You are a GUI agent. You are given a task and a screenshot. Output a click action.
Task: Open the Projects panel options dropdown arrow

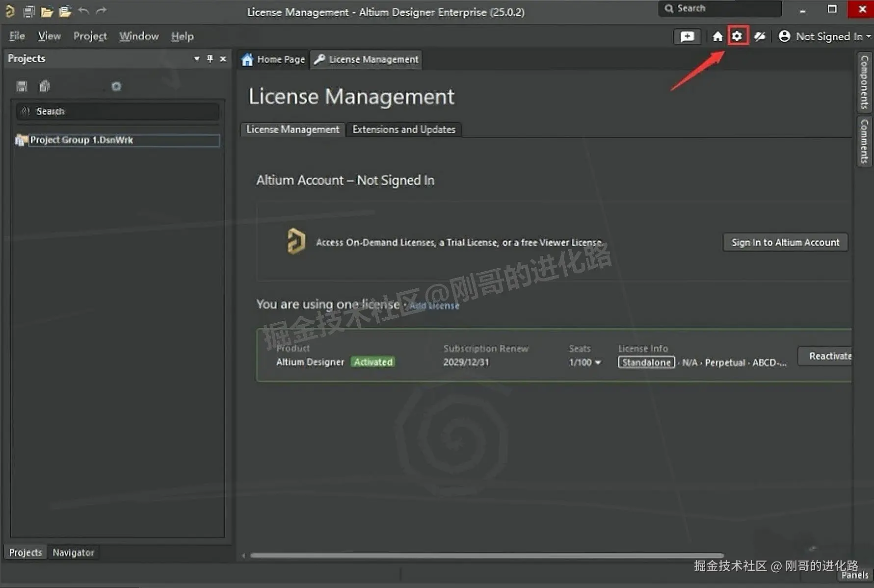coord(197,59)
